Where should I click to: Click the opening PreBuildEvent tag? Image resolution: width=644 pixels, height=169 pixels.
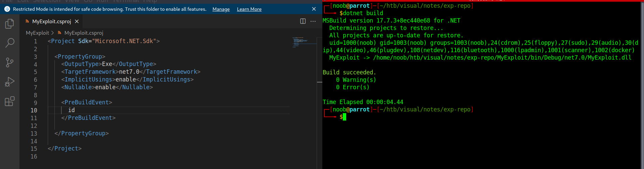click(x=87, y=102)
